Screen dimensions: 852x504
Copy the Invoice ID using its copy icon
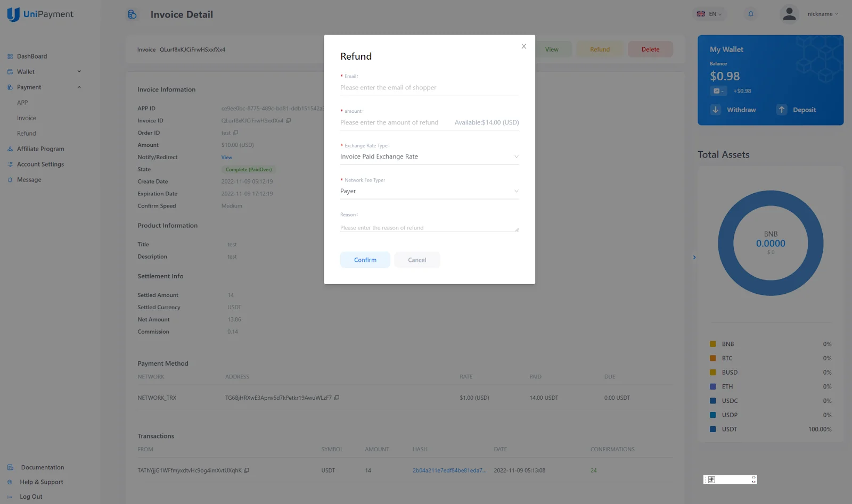288,120
